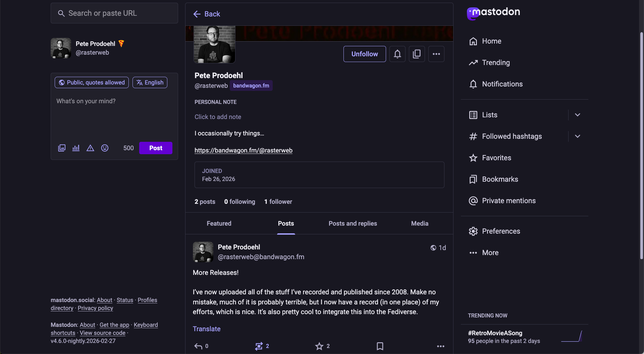644x354 pixels.
Task: Toggle notifications bell for Pete Prodoehl
Action: click(x=397, y=54)
